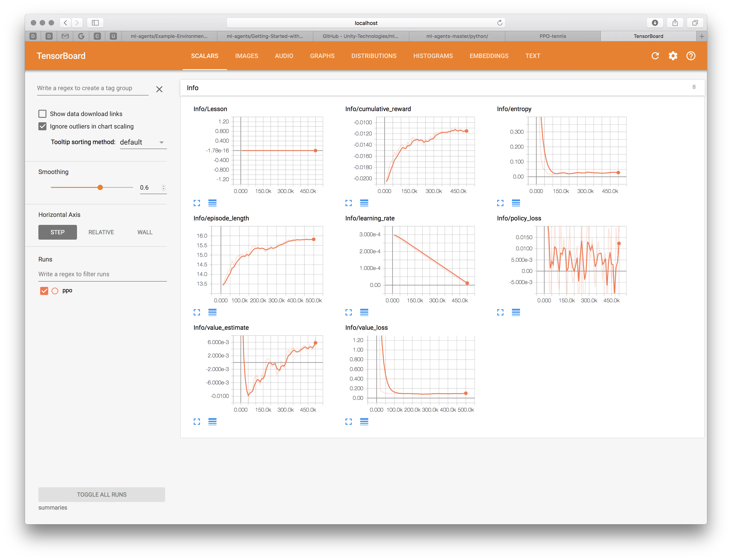Image resolution: width=732 pixels, height=560 pixels.
Task: Toggle log scale on Info/cumulative_reward chart
Action: (x=364, y=203)
